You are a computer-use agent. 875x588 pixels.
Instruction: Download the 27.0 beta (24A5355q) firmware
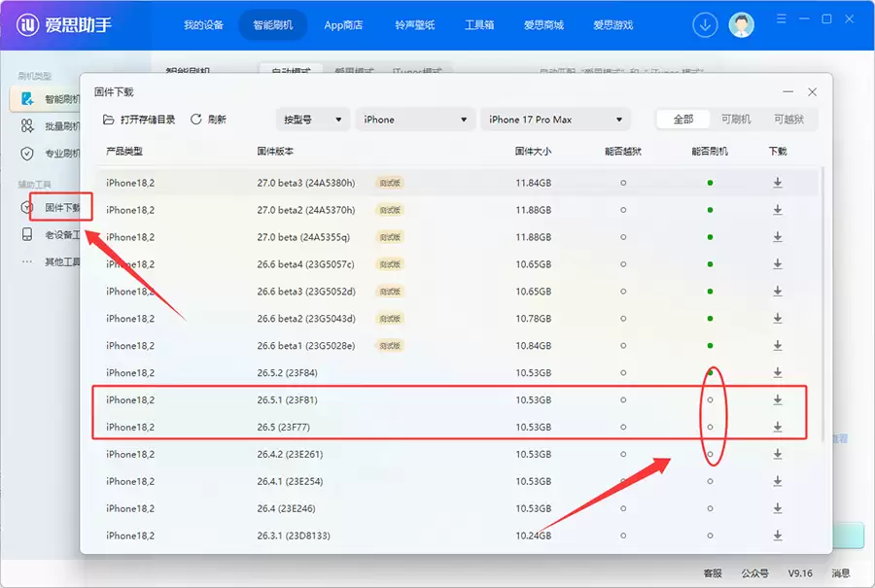[x=778, y=237]
